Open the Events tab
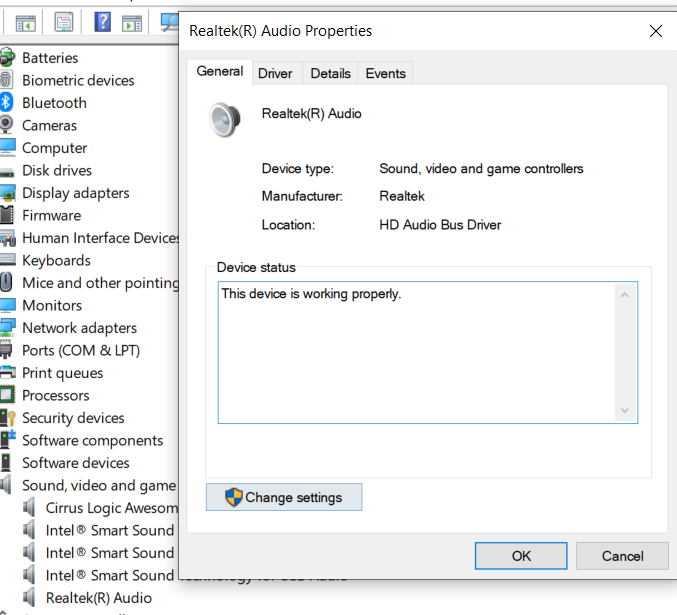 click(386, 73)
